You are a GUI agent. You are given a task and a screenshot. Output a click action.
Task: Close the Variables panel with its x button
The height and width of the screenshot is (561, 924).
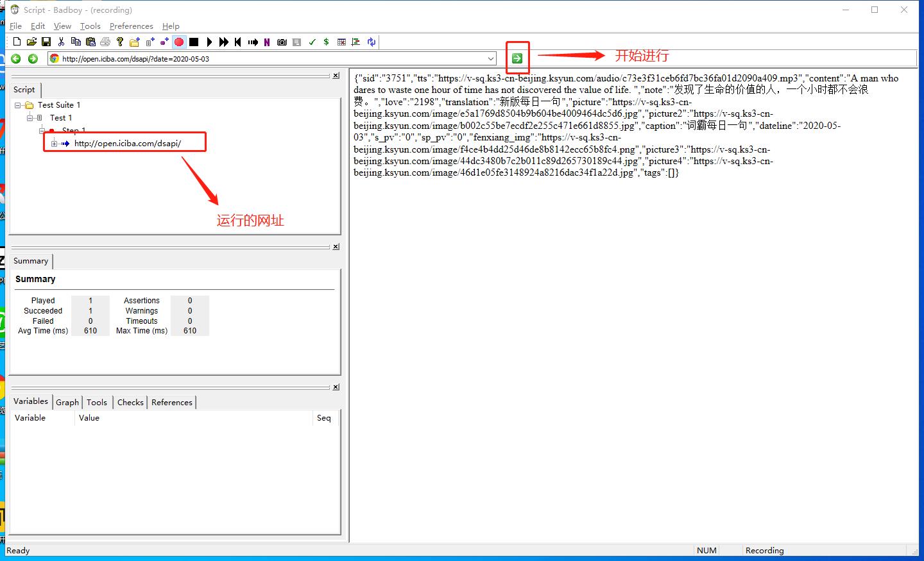pyautogui.click(x=336, y=387)
